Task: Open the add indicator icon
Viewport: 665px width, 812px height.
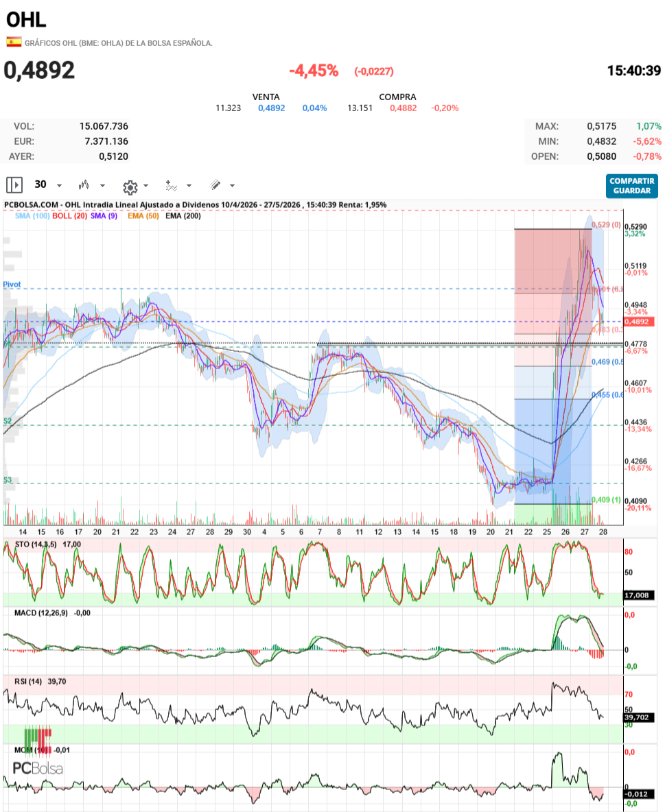Action: pyautogui.click(x=171, y=185)
